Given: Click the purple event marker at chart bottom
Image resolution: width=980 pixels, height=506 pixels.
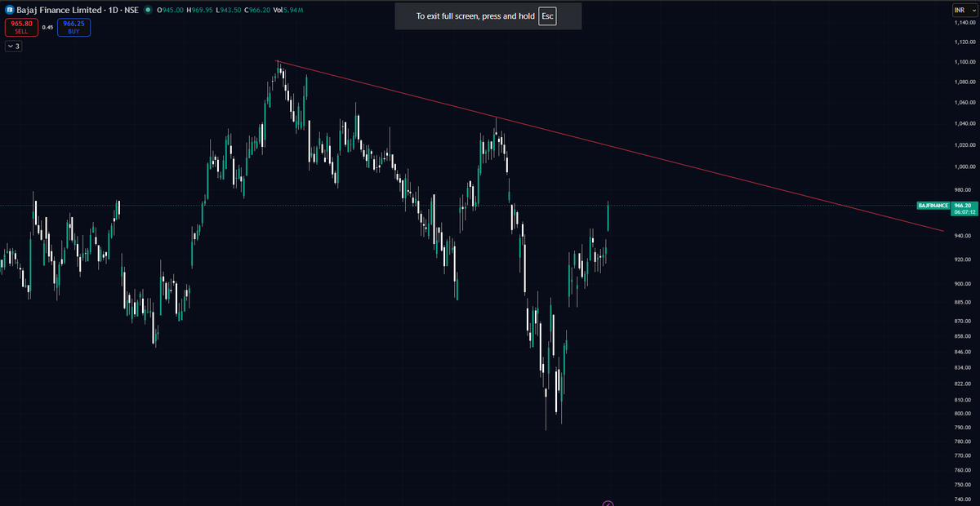Looking at the screenshot, I should pos(608,503).
